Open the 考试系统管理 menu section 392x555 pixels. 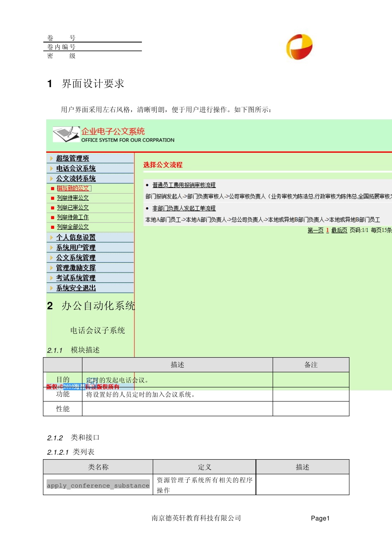(76, 278)
